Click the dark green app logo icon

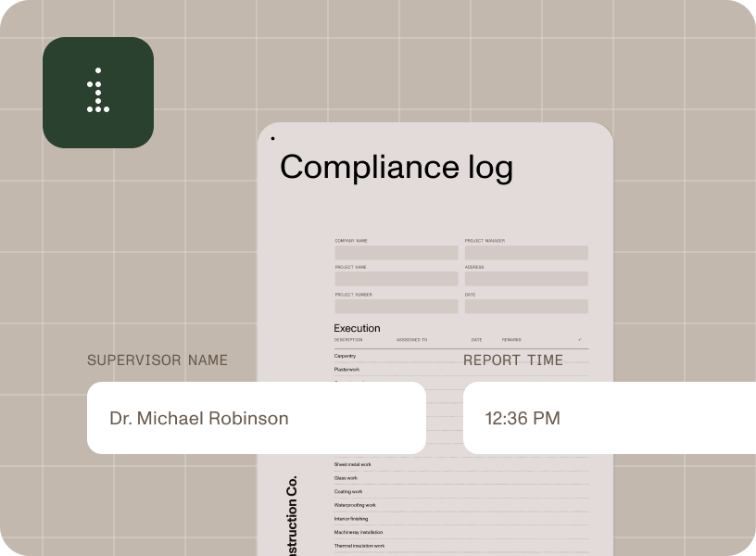click(96, 93)
